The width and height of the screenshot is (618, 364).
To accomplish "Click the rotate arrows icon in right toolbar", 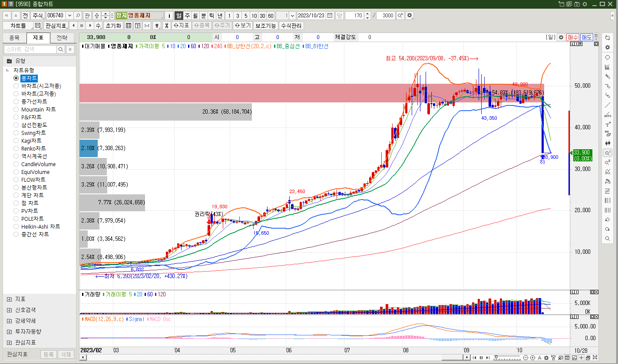I will click(607, 38).
